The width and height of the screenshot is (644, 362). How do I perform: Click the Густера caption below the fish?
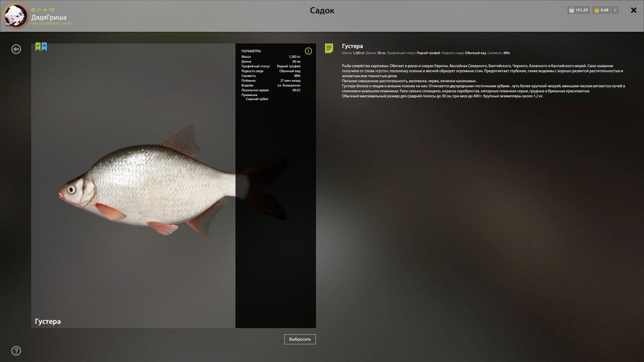click(48, 321)
